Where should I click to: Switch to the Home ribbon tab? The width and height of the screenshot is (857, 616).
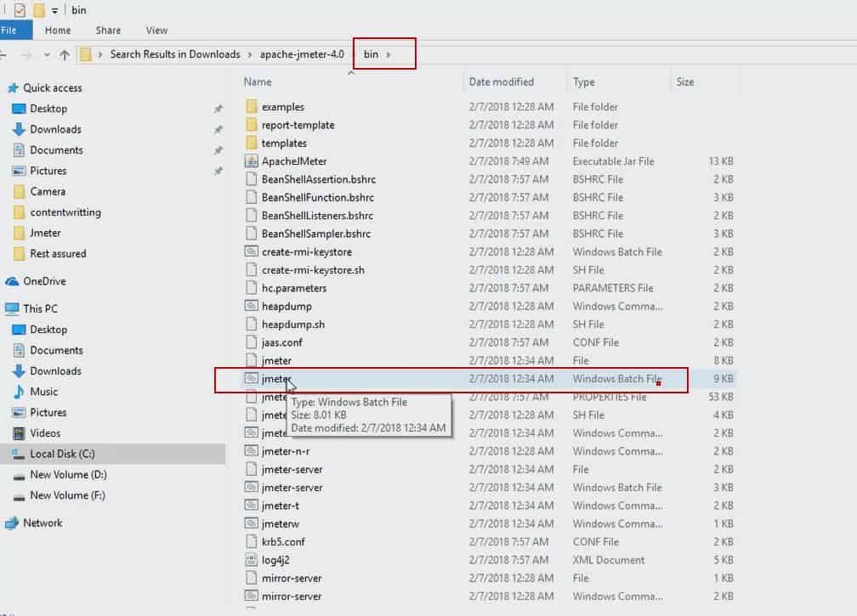tap(58, 31)
